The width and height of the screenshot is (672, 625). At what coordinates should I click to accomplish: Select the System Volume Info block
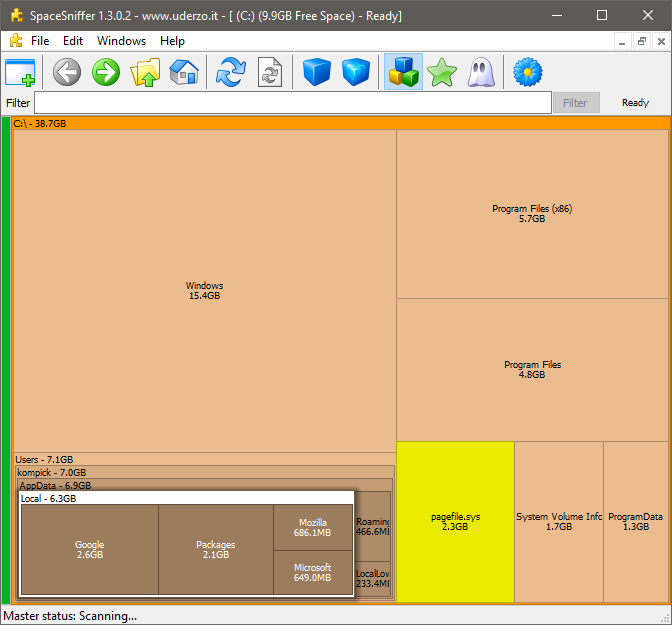[559, 522]
